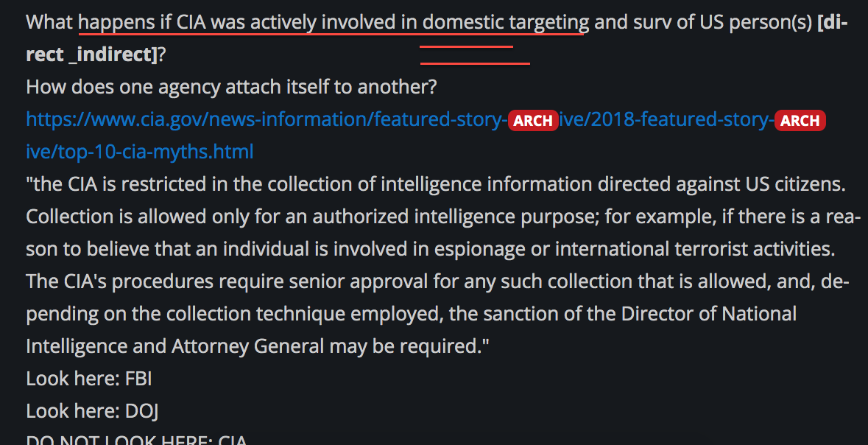Click the short red line below 'domestic'
Viewport: 868px width, 445px height.
tap(466, 47)
